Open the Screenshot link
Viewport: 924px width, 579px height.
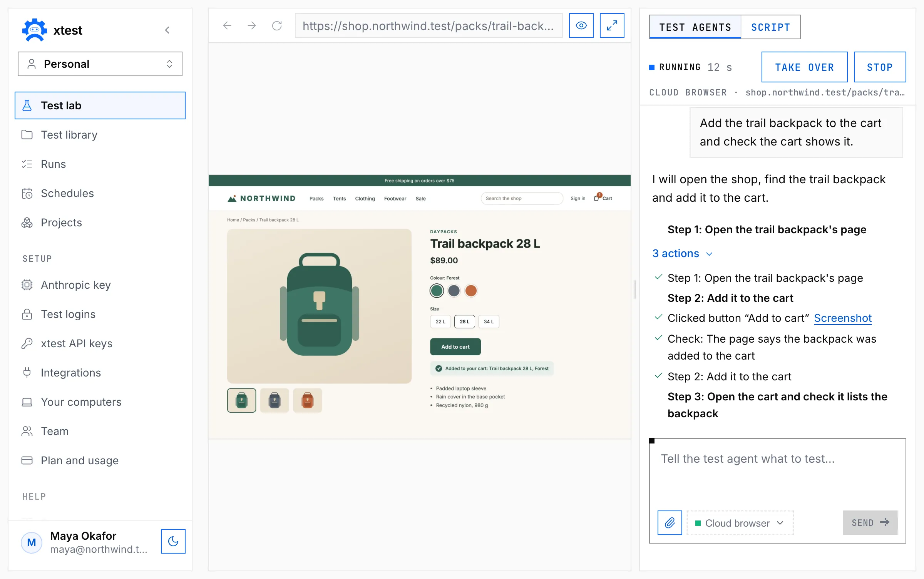coord(842,318)
